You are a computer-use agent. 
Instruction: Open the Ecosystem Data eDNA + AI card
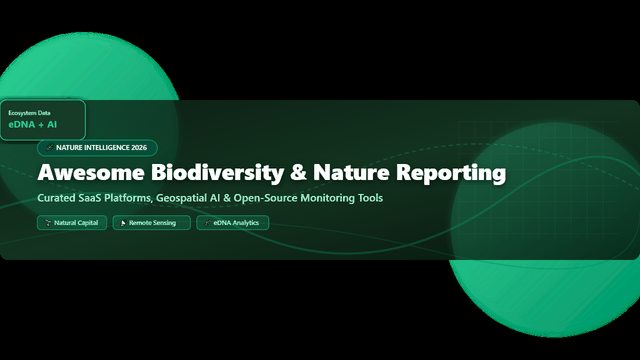42,120
